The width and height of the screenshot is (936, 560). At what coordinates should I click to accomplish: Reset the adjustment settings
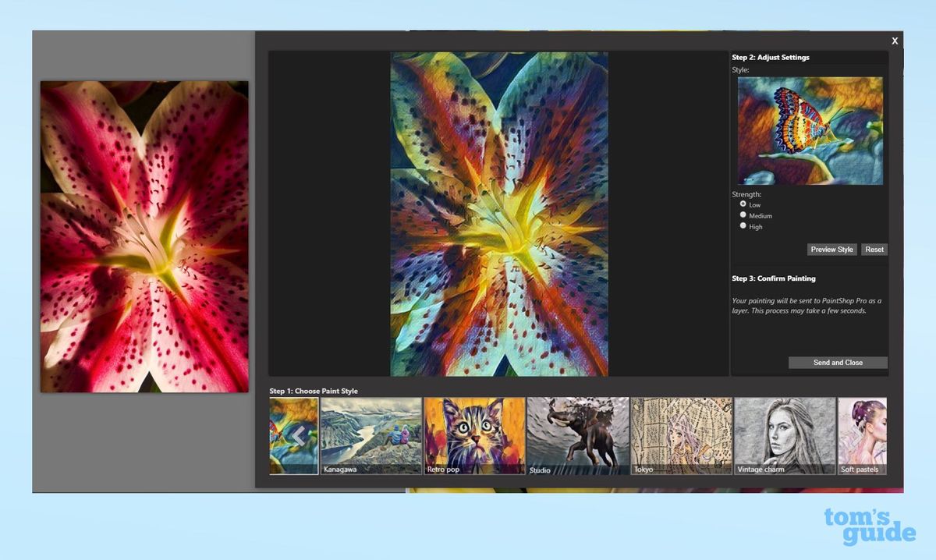[874, 249]
